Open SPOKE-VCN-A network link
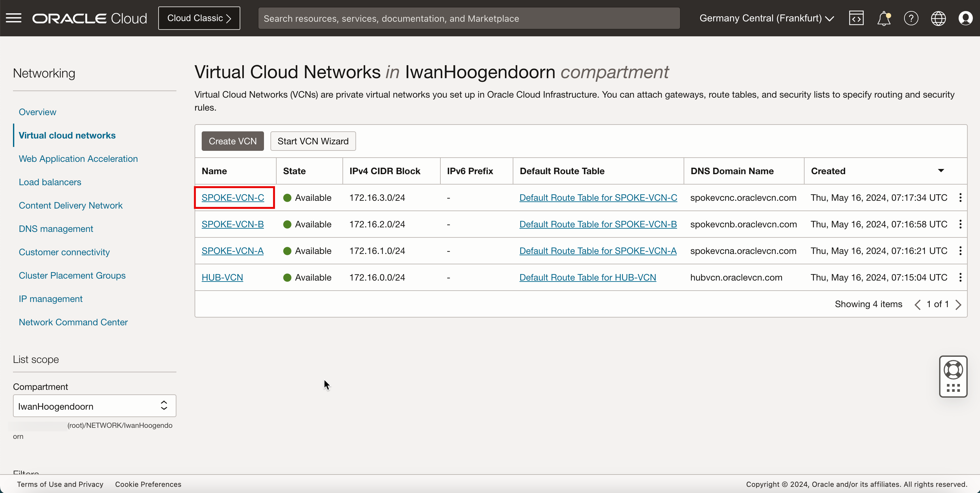The width and height of the screenshot is (980, 493). pyautogui.click(x=233, y=251)
